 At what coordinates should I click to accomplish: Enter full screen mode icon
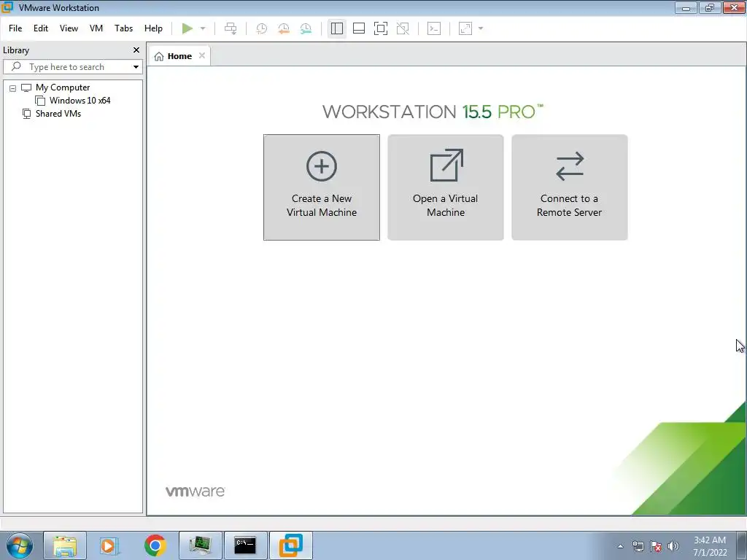[381, 28]
